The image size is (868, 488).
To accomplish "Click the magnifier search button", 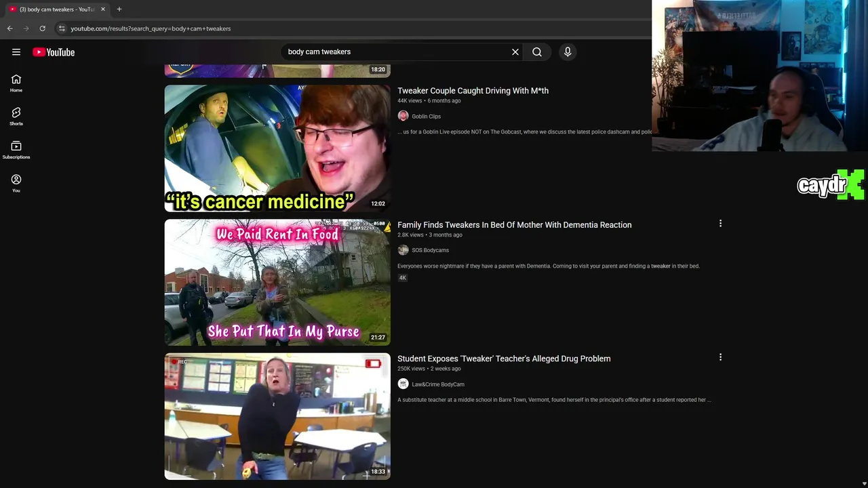I will coord(537,52).
